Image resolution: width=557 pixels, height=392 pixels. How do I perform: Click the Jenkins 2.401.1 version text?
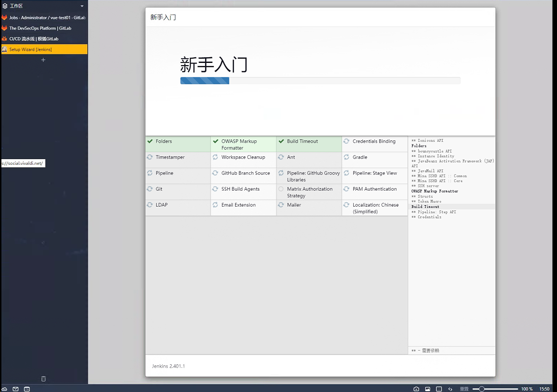[x=168, y=366]
